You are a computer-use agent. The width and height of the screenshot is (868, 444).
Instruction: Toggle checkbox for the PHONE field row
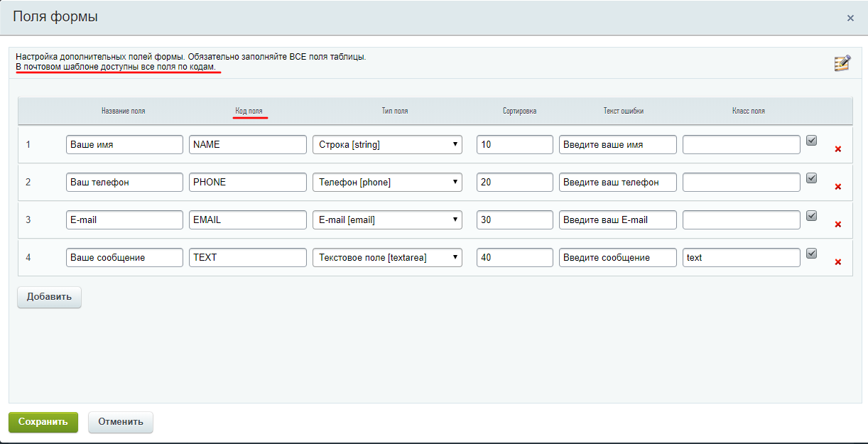[812, 178]
